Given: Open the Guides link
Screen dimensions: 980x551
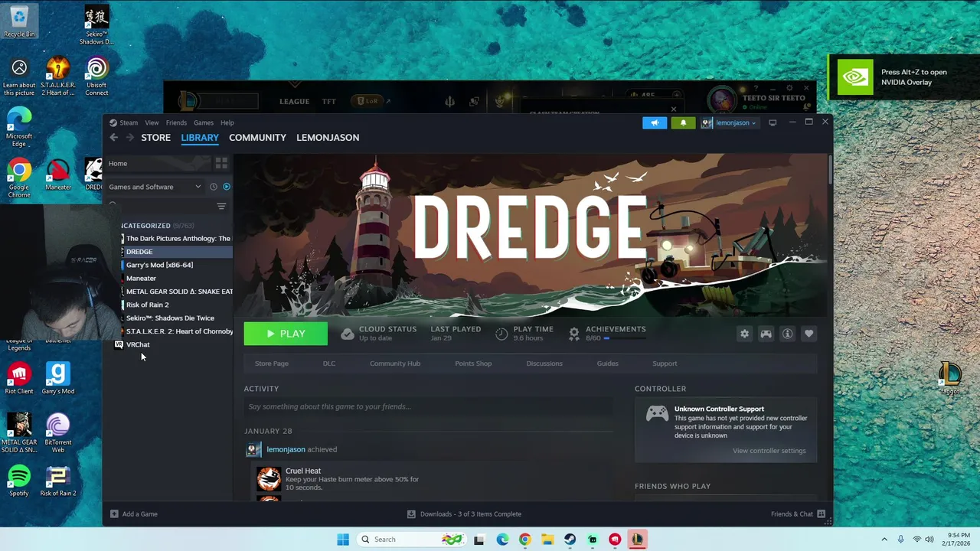Looking at the screenshot, I should pyautogui.click(x=607, y=364).
